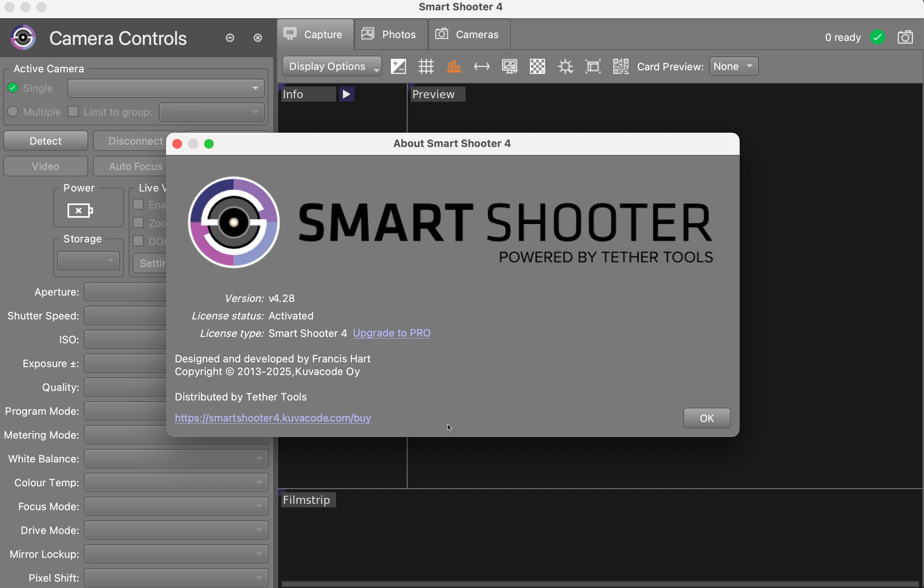924x588 pixels.
Task: Open the White Balance dropdown
Action: click(x=176, y=459)
